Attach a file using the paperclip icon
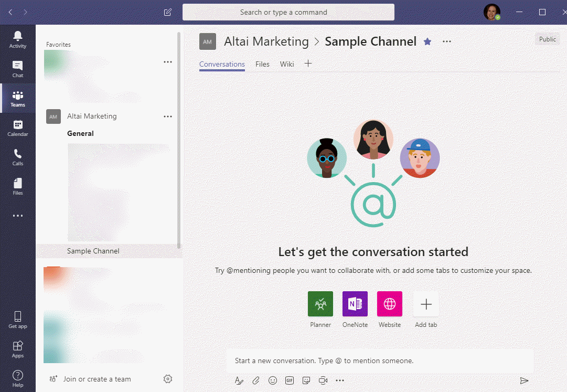The width and height of the screenshot is (567, 392). [256, 380]
